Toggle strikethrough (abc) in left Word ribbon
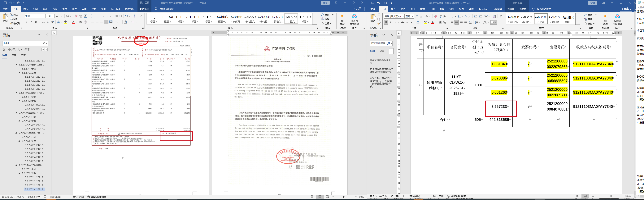Viewport: 644px width, 200px height. [43, 22]
